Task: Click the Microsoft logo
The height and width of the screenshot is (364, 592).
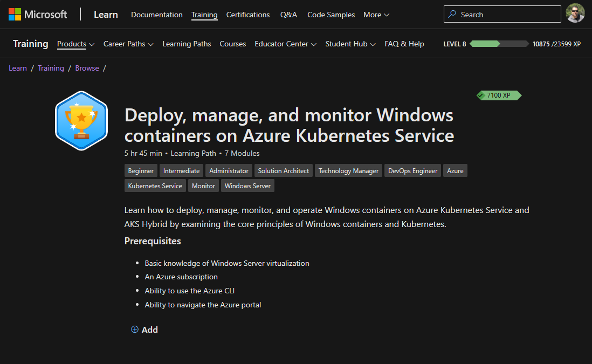Action: click(x=37, y=15)
